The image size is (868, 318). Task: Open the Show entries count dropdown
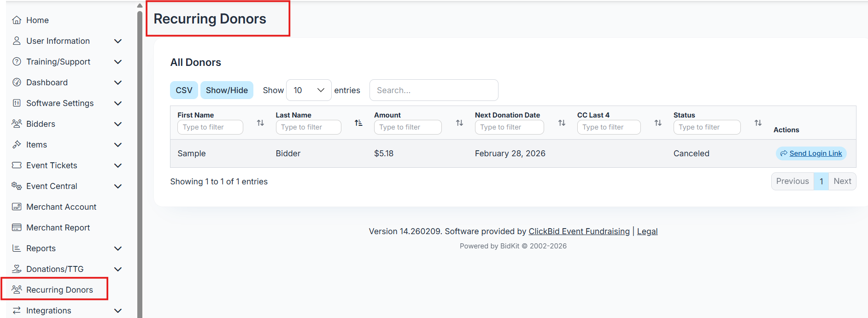pos(309,90)
